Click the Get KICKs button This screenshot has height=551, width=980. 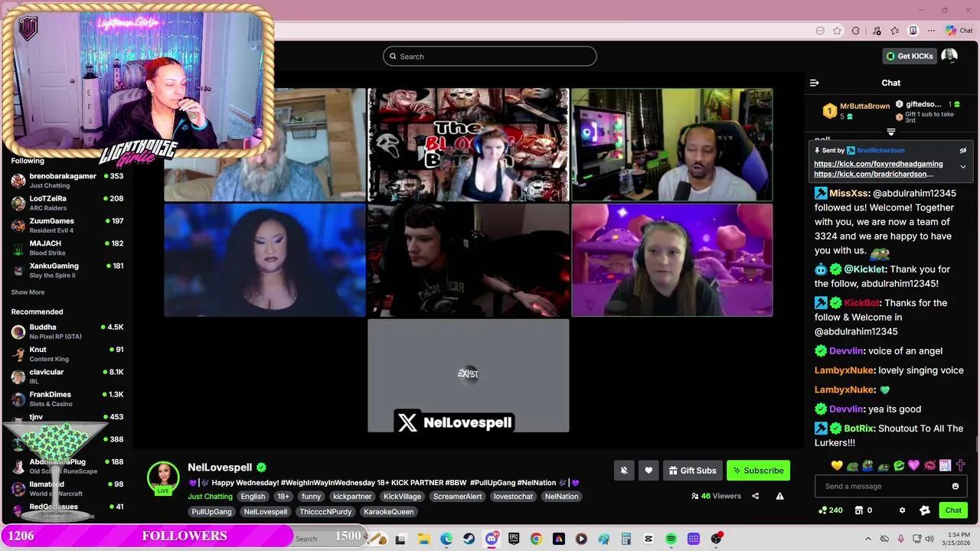(910, 56)
